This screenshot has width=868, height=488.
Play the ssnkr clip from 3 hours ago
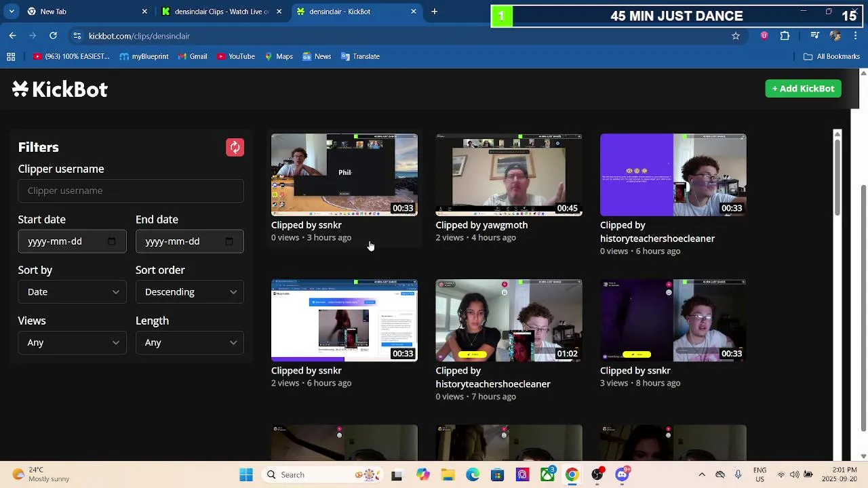click(x=344, y=175)
